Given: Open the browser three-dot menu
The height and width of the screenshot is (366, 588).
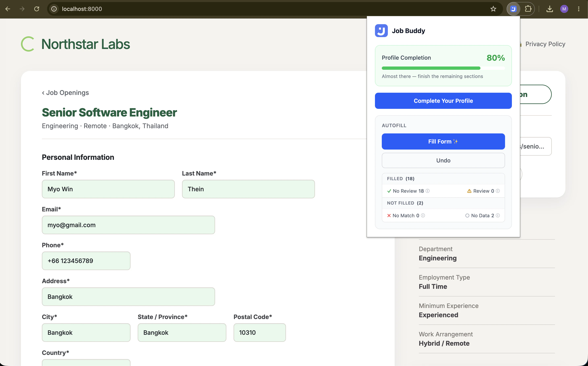Looking at the screenshot, I should pos(579,9).
